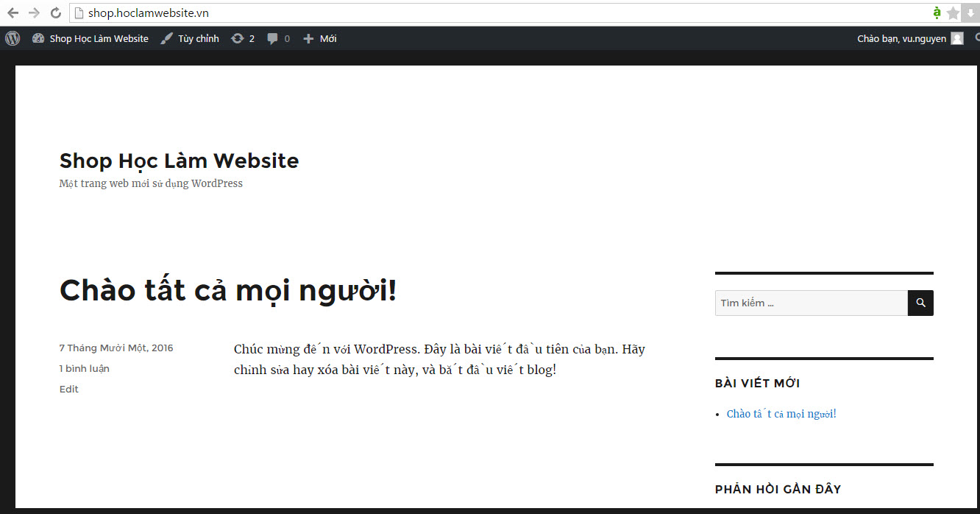Image resolution: width=980 pixels, height=514 pixels.
Task: Open Shop Học Làm Website admin bar menu
Action: 90,38
